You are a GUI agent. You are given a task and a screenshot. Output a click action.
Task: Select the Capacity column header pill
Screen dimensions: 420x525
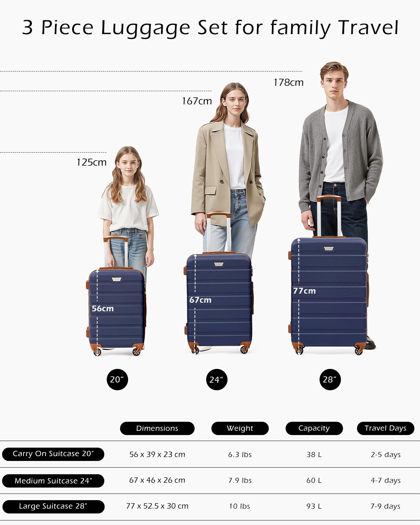[x=314, y=428]
